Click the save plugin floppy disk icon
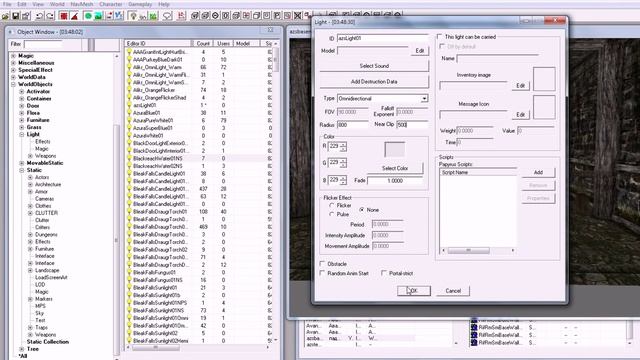Screen dimensions: 640x360 pos(16,16)
